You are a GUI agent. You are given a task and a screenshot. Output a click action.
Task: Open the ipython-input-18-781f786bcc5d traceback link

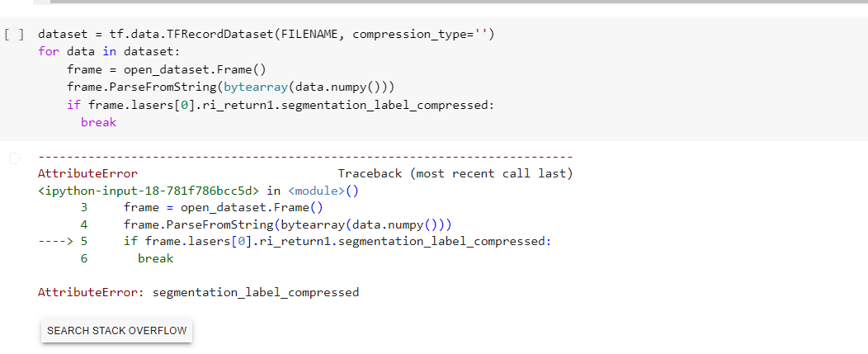(x=149, y=191)
